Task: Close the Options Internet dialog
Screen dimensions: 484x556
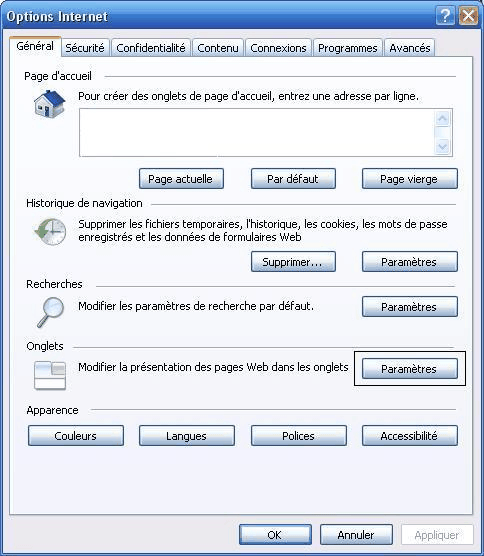Action: (468, 16)
